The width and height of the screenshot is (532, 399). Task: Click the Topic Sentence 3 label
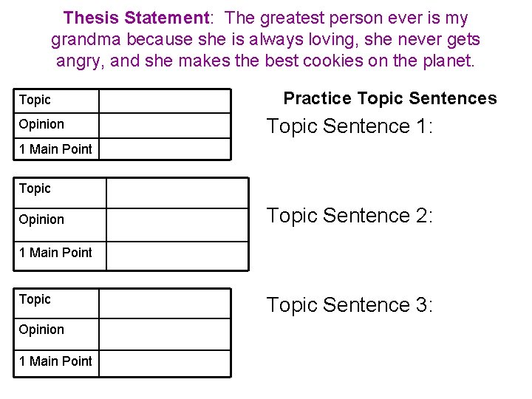[349, 304]
